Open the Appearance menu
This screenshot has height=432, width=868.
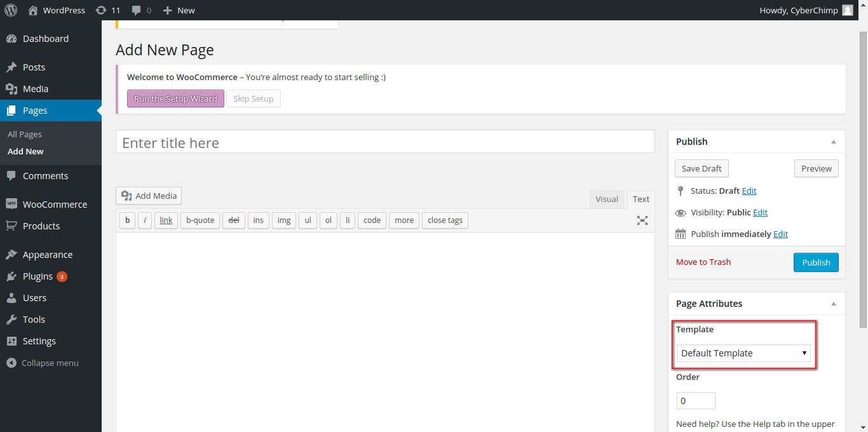pos(51,255)
